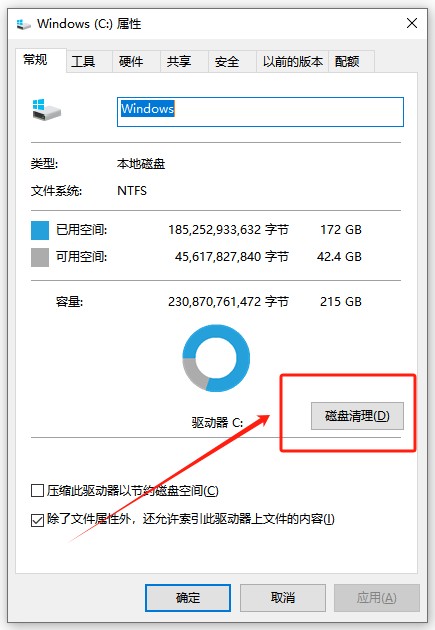
Task: Close the properties dialog window
Action: pos(412,23)
